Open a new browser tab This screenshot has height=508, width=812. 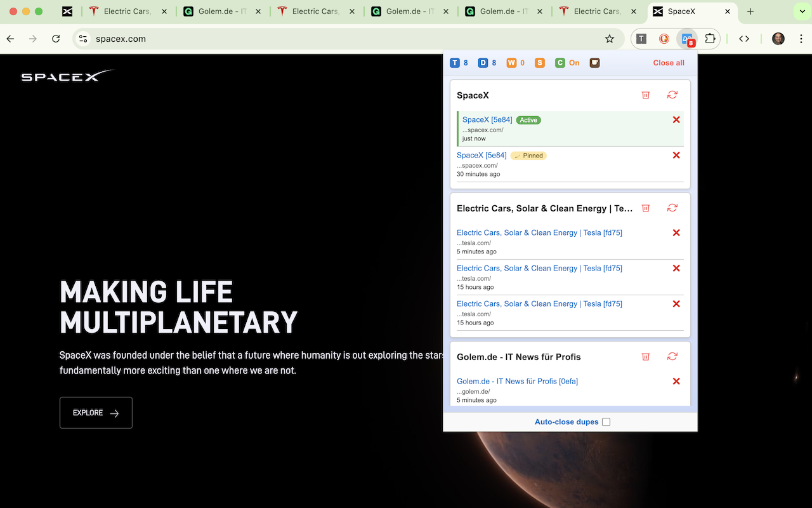tap(750, 11)
